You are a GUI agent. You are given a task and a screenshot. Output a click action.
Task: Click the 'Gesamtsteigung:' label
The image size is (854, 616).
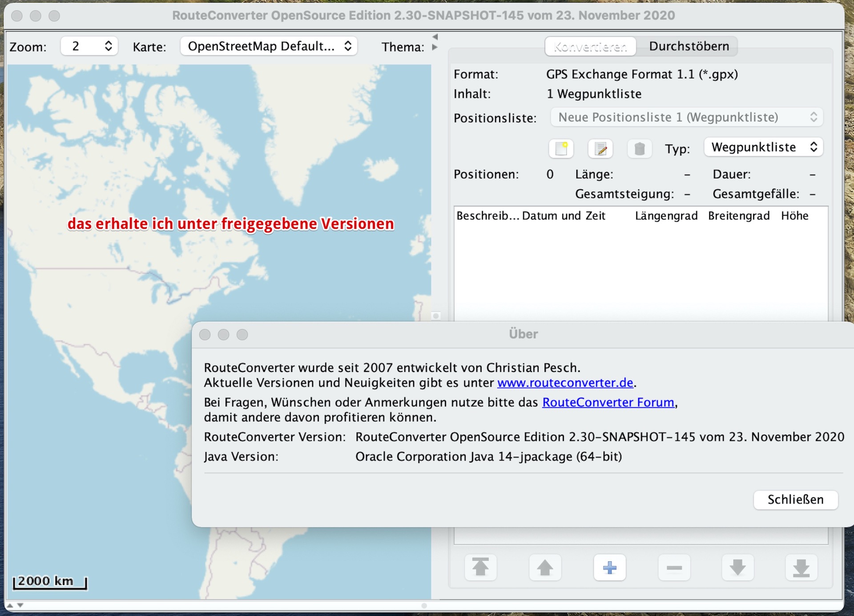click(624, 194)
